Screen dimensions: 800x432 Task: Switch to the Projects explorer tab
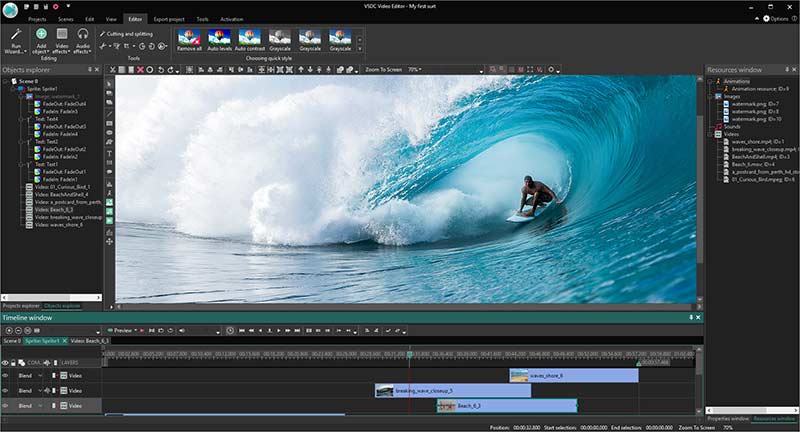pos(21,306)
